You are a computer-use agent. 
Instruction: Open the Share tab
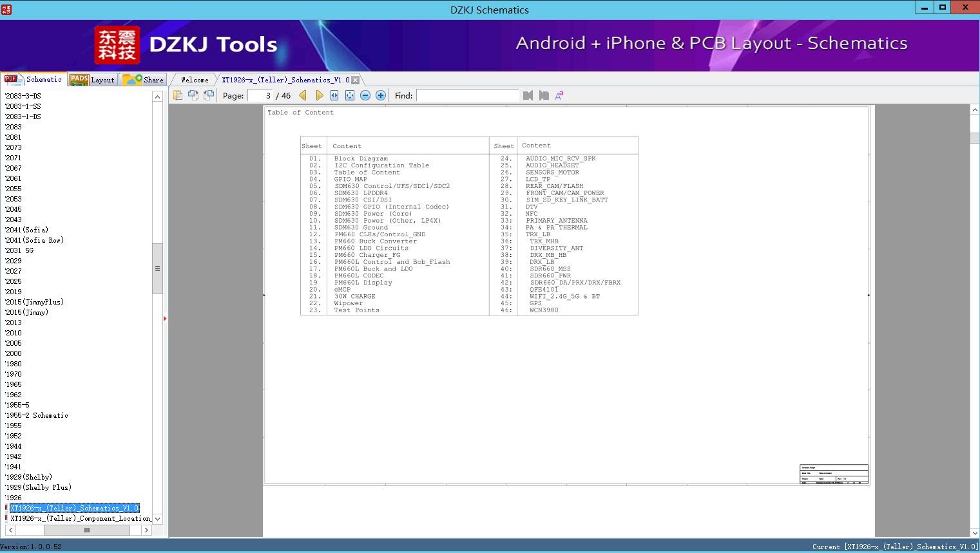coord(144,80)
